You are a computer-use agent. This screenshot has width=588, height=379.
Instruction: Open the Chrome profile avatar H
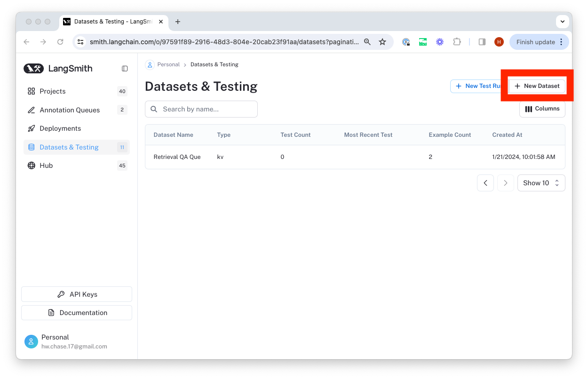[499, 42]
